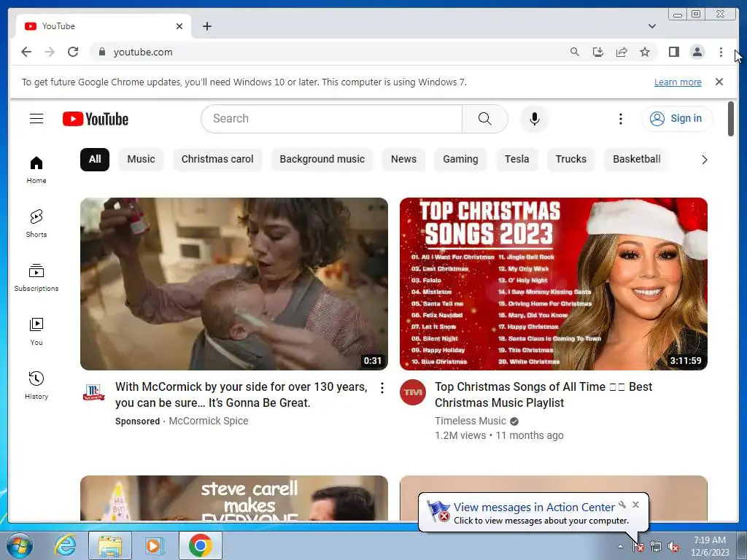The width and height of the screenshot is (747, 560).
Task: Open McCormick ad options menu
Action: (x=382, y=388)
